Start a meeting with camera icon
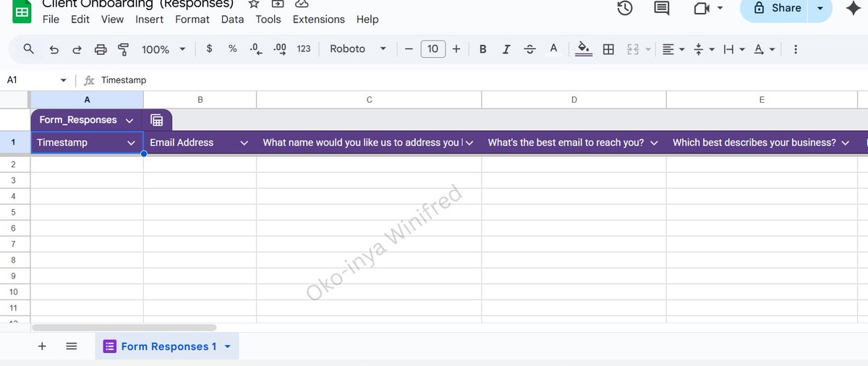 [x=701, y=9]
